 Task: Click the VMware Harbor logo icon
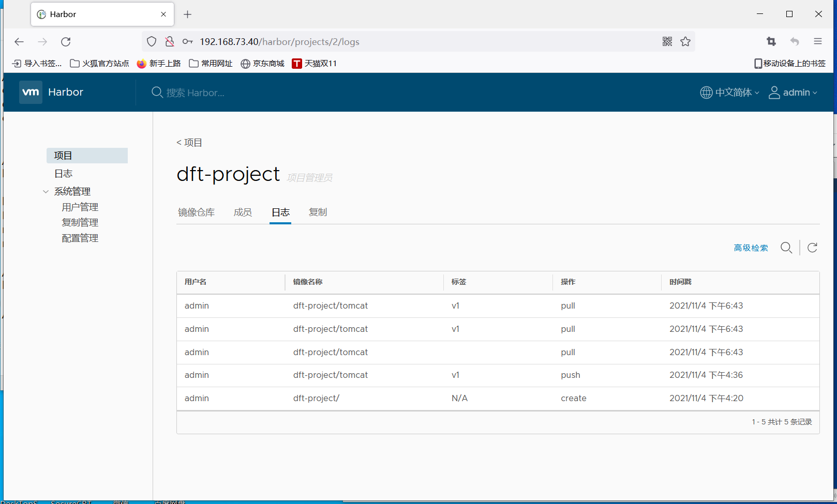point(31,92)
